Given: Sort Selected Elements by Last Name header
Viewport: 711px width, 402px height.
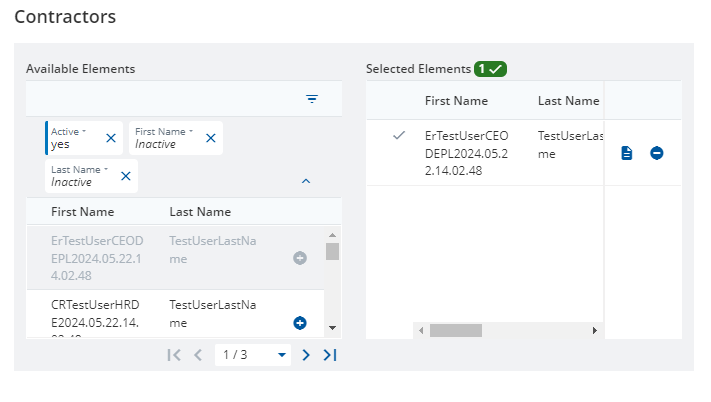Looking at the screenshot, I should pos(569,101).
